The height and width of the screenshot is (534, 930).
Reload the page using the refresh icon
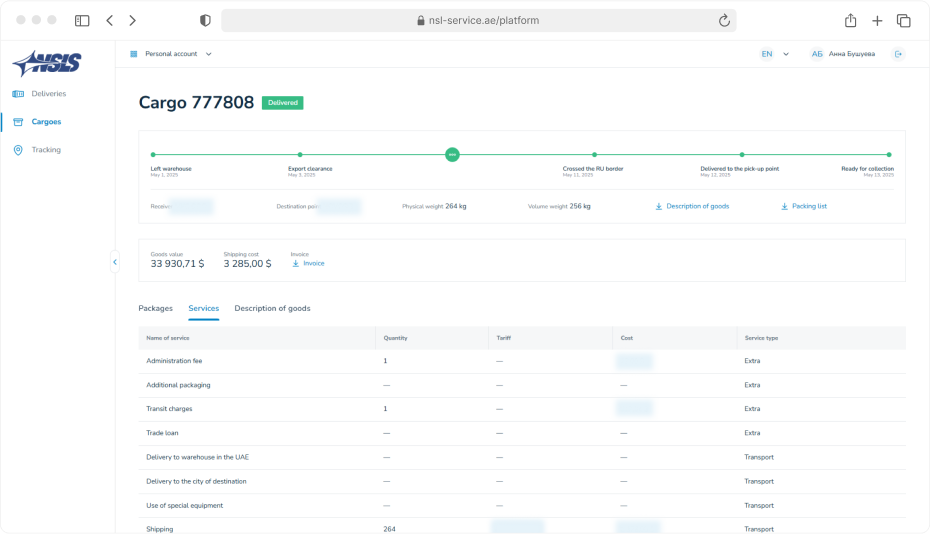tap(723, 20)
